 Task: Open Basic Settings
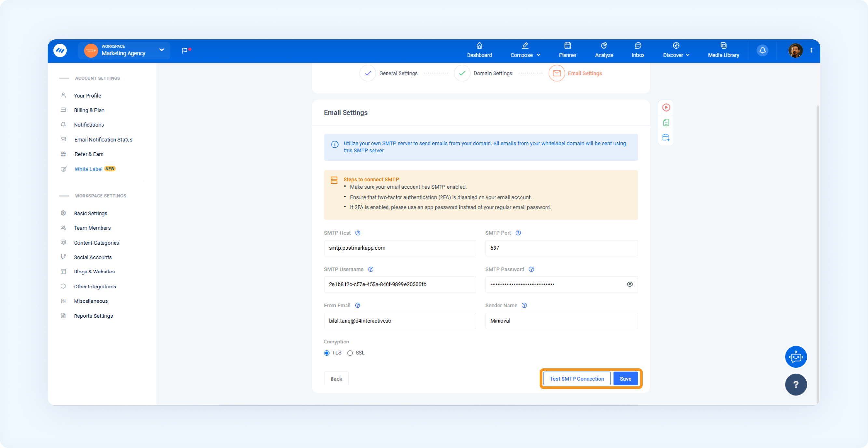[90, 213]
